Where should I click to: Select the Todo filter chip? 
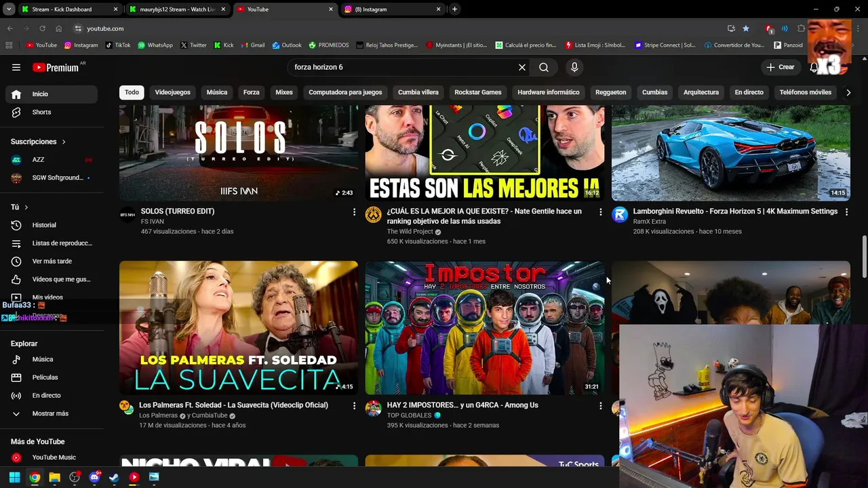pyautogui.click(x=132, y=92)
